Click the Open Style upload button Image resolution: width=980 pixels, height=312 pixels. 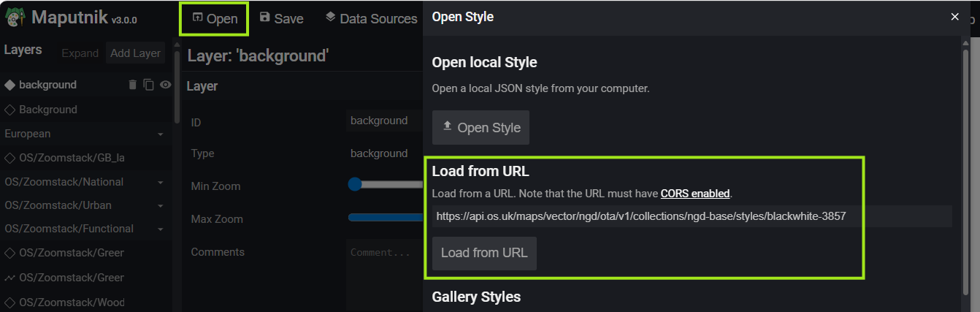pyautogui.click(x=481, y=128)
